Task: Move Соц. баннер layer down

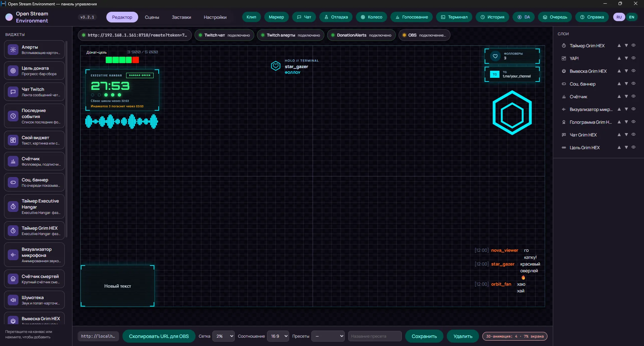Action: tap(626, 84)
